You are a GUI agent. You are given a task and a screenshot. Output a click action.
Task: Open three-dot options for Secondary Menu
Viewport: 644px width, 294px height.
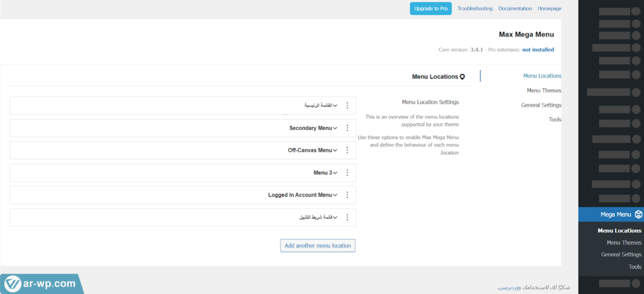click(x=347, y=128)
